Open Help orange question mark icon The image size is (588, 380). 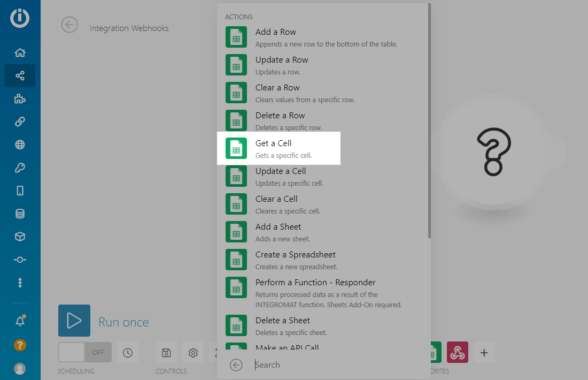(x=20, y=345)
